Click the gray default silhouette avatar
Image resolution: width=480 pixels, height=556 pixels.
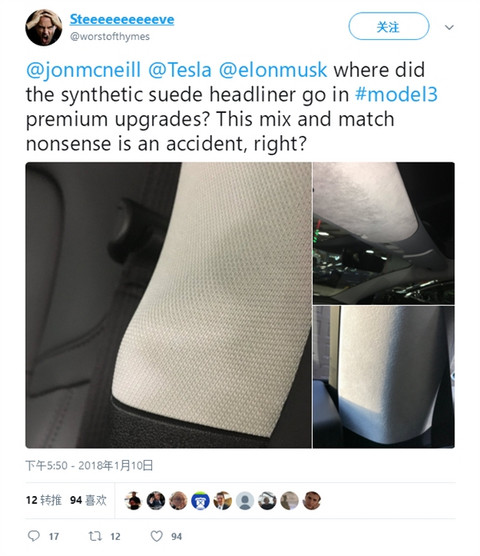[245, 501]
